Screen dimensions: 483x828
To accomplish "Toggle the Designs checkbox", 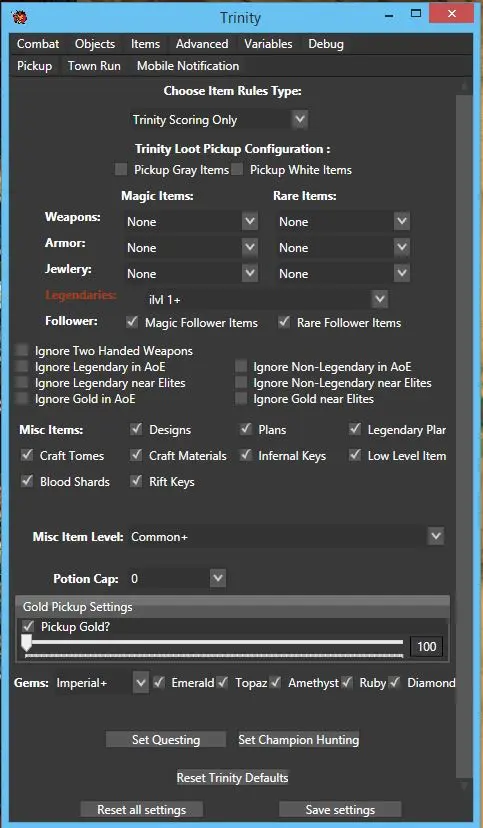I will pyautogui.click(x=137, y=429).
